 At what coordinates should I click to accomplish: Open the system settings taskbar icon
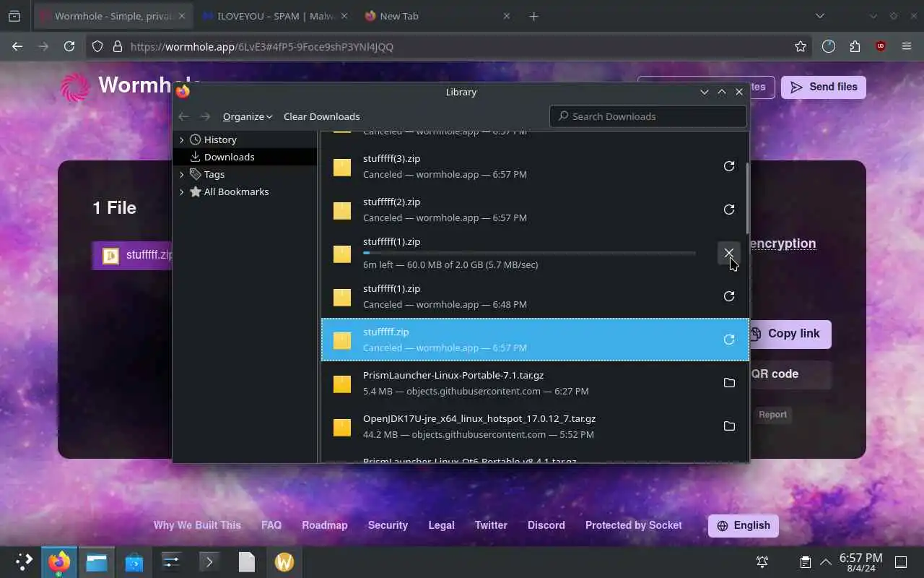[171, 562]
